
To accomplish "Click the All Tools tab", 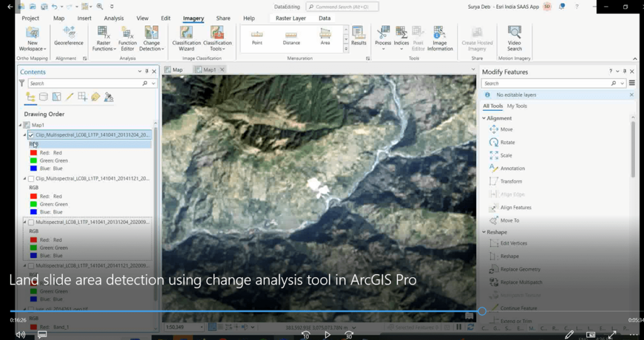I will (x=492, y=106).
